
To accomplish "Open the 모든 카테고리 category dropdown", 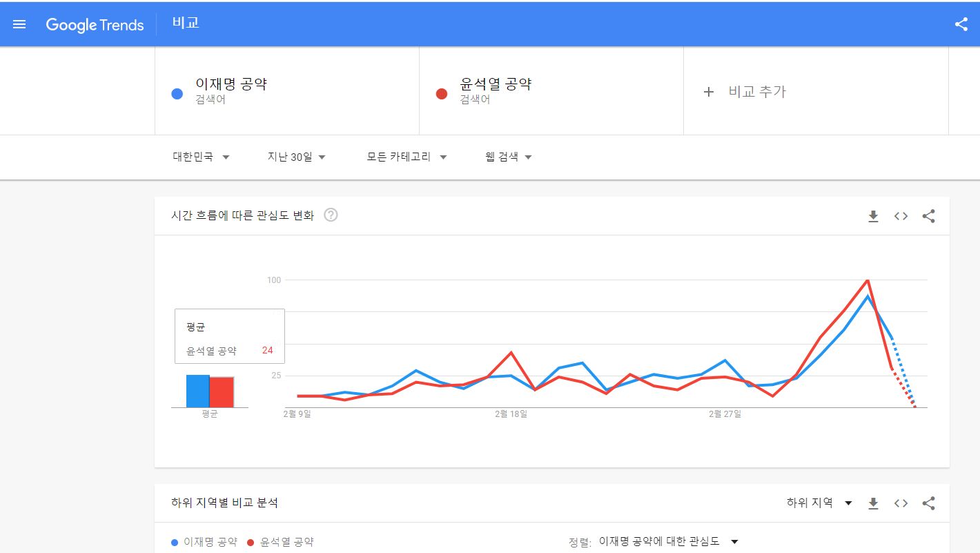I will click(406, 157).
